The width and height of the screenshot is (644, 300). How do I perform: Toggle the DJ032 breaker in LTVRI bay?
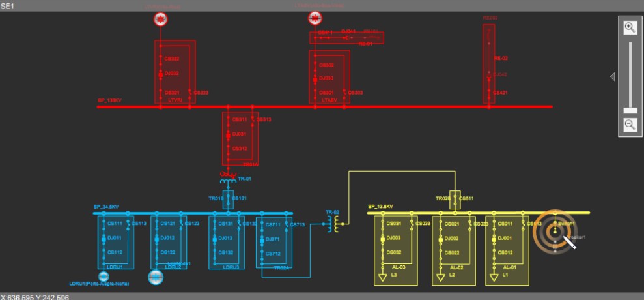click(x=160, y=74)
